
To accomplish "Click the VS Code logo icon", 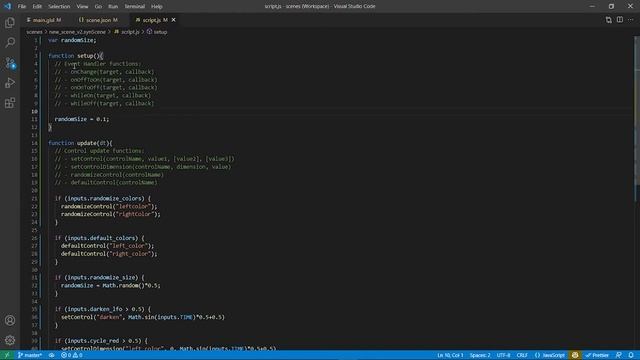I will (7, 6).
